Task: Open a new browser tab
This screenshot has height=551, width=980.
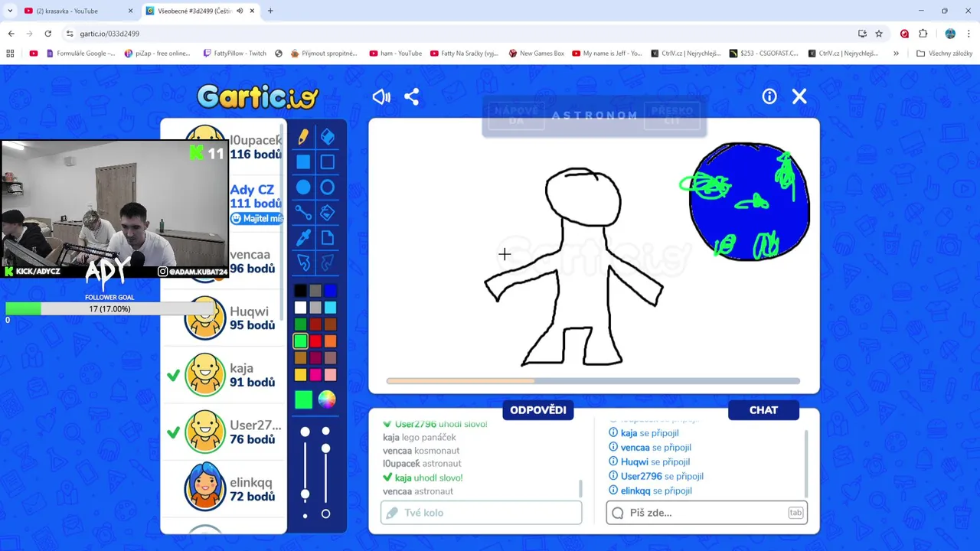Action: click(270, 11)
